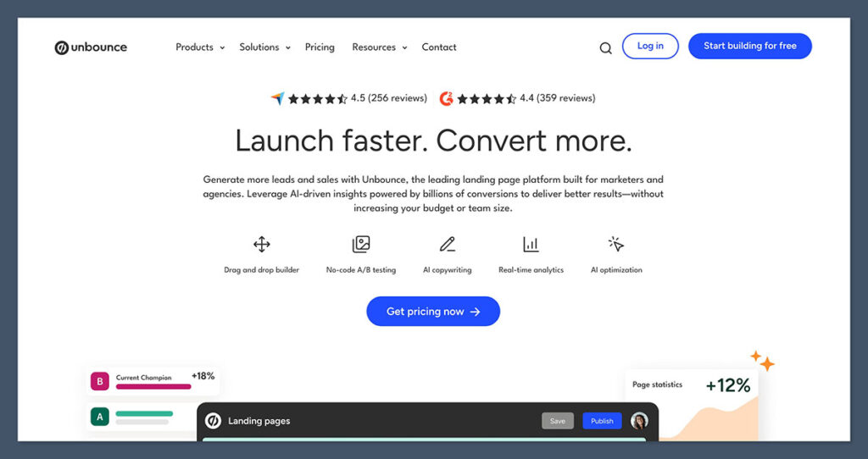Click the AI copywriting pencil icon
This screenshot has height=459, width=868.
click(448, 244)
